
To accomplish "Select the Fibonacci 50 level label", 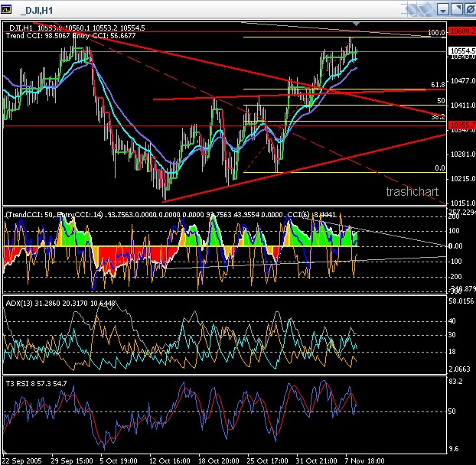I will click(x=441, y=100).
